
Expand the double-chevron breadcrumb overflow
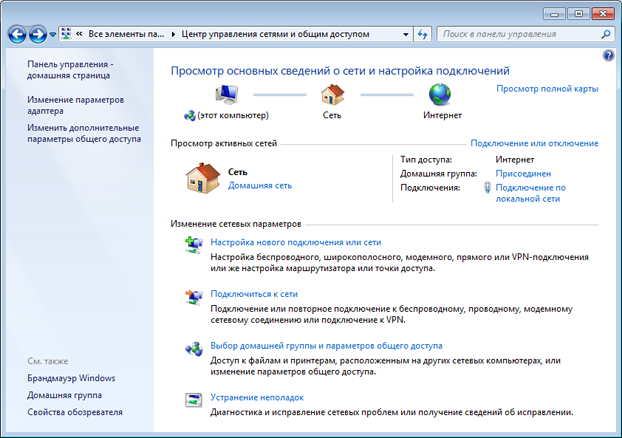coord(79,34)
